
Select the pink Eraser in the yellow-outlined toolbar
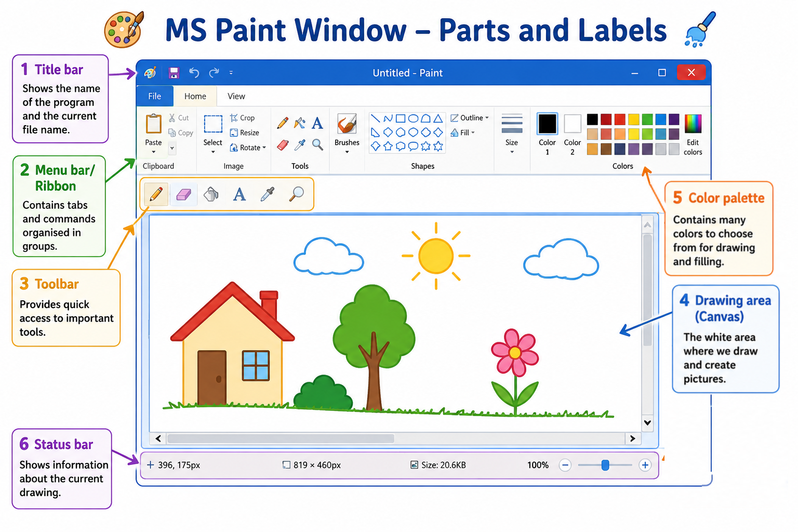pyautogui.click(x=184, y=194)
